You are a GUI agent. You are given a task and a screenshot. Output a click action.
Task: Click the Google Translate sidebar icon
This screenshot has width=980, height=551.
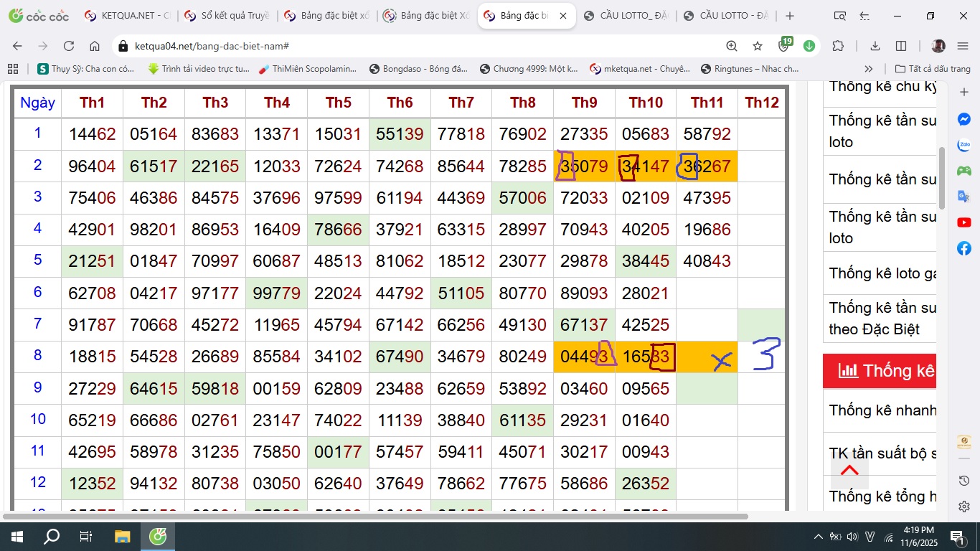964,197
